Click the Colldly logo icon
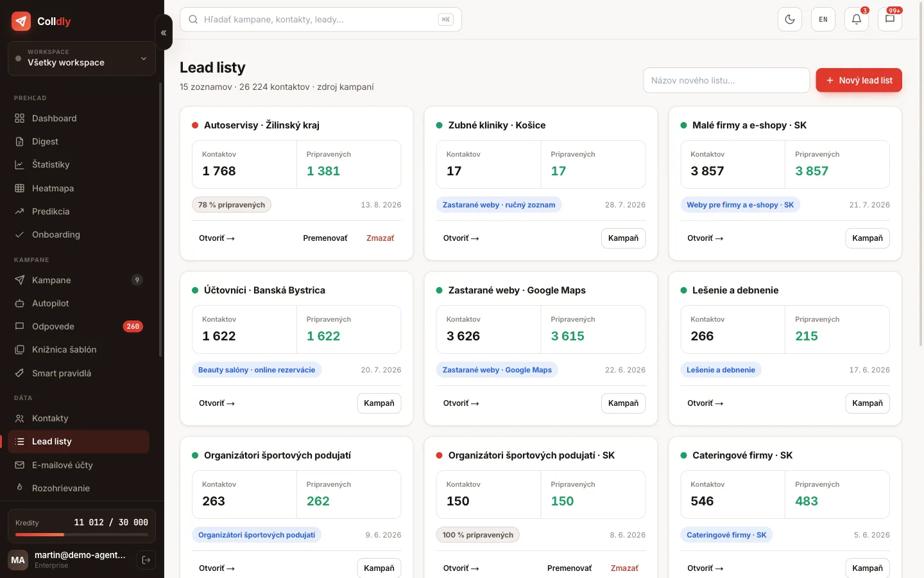Viewport: 924px width, 578px height. (21, 21)
